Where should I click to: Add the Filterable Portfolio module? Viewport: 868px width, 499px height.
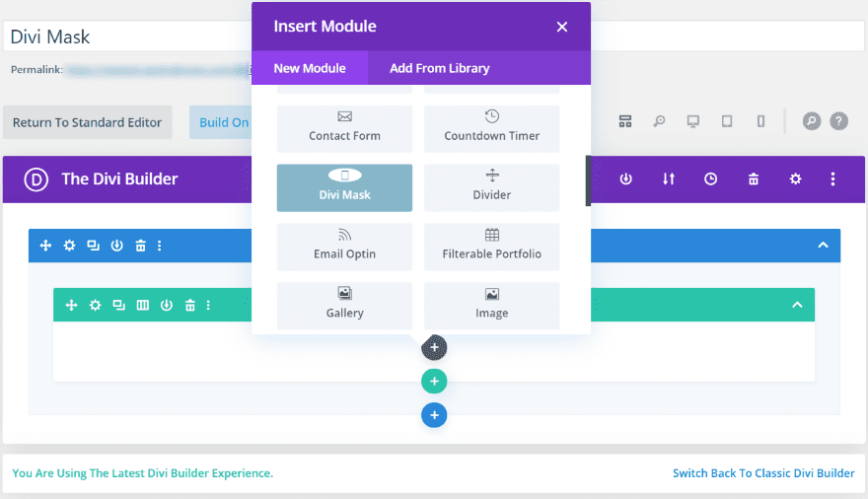pyautogui.click(x=491, y=247)
